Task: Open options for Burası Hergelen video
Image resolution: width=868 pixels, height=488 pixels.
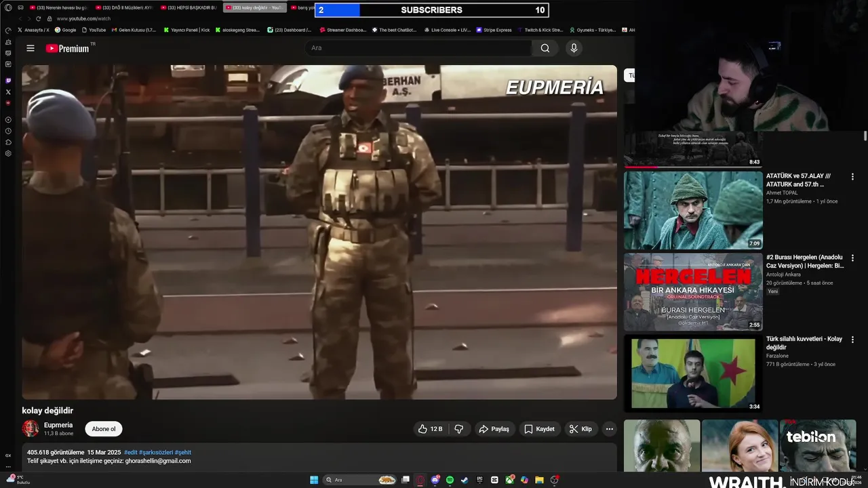Action: pos(852,258)
